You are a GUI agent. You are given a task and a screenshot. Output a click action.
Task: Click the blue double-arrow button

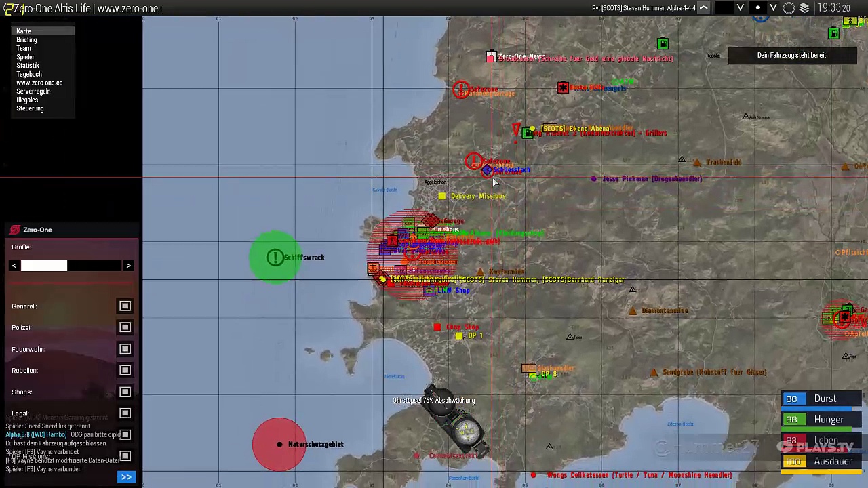pyautogui.click(x=126, y=478)
